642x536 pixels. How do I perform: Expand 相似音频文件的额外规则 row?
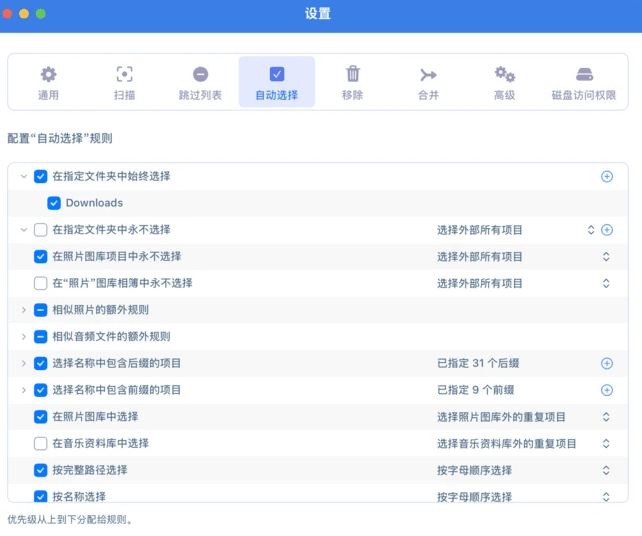click(x=24, y=337)
